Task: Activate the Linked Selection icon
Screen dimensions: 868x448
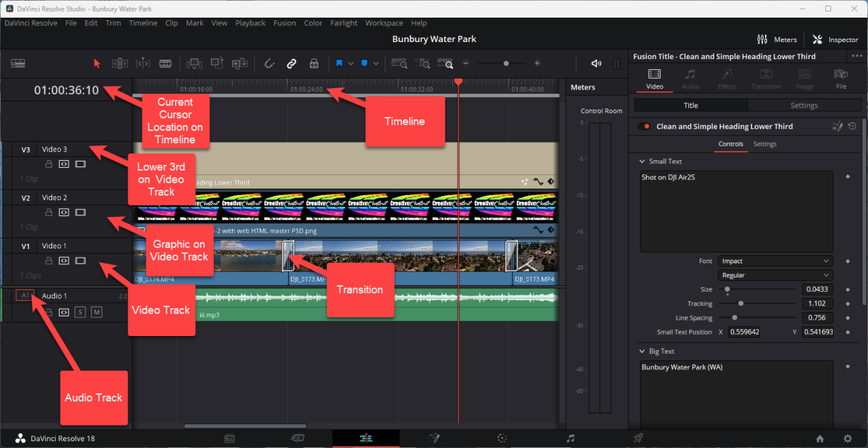Action: 291,63
